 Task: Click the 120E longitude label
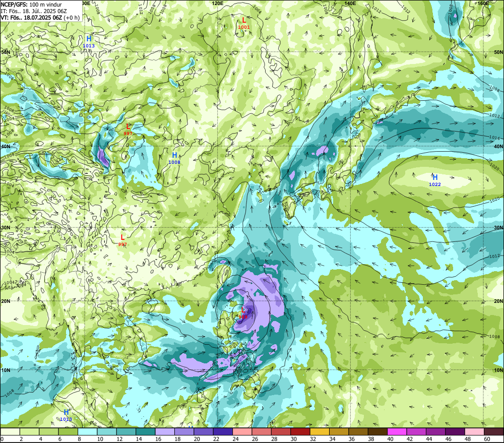click(218, 3)
